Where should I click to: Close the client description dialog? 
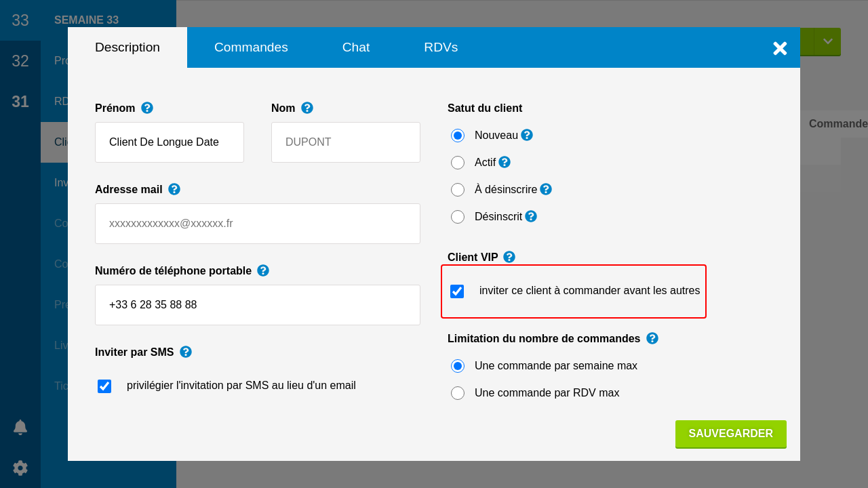pyautogui.click(x=780, y=48)
